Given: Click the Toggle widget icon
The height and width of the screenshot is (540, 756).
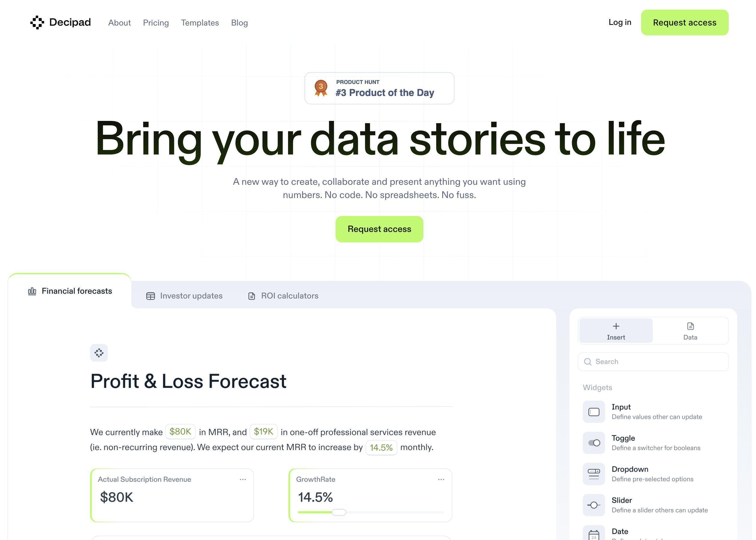Looking at the screenshot, I should (594, 442).
